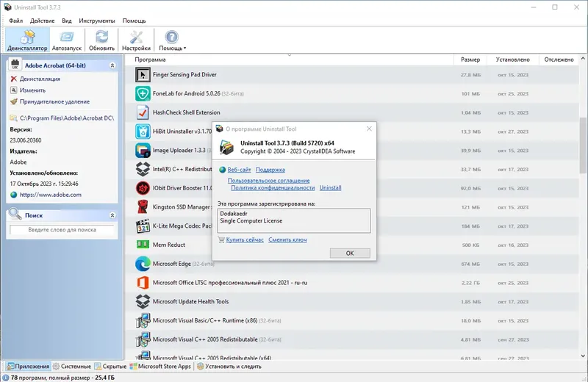
Task: Open the Пользовательское соглашение link
Action: (x=268, y=181)
